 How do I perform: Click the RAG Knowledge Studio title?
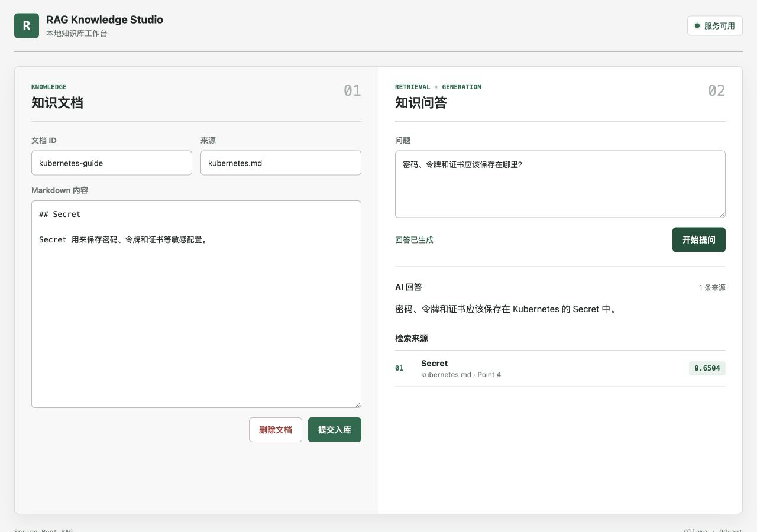105,20
